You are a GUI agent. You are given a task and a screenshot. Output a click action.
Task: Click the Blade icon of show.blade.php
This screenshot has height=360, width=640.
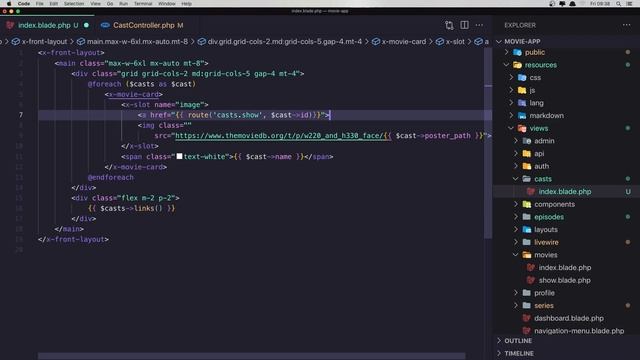point(530,280)
